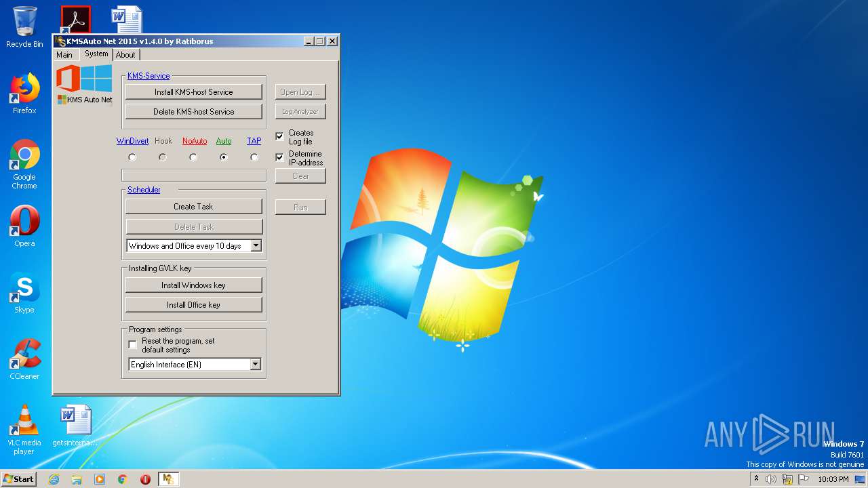Click the Delete Task button
The height and width of the screenshot is (488, 868).
click(x=194, y=227)
